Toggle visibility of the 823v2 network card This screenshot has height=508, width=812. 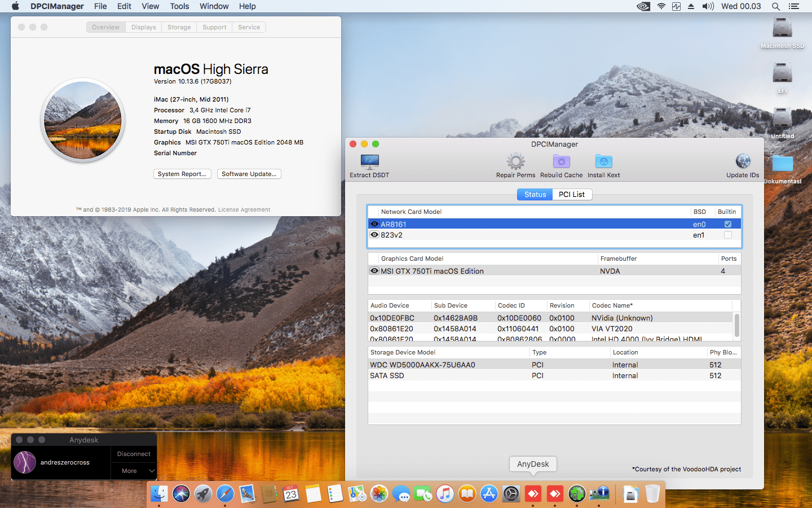tap(374, 234)
